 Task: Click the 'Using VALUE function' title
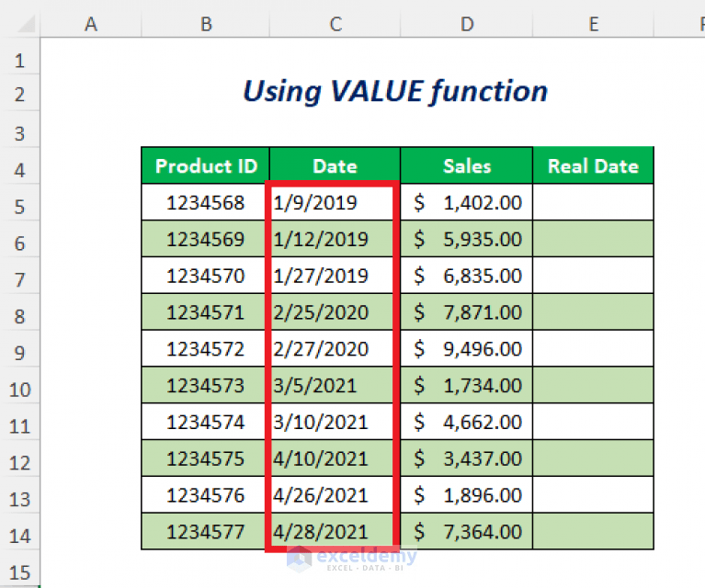395,92
